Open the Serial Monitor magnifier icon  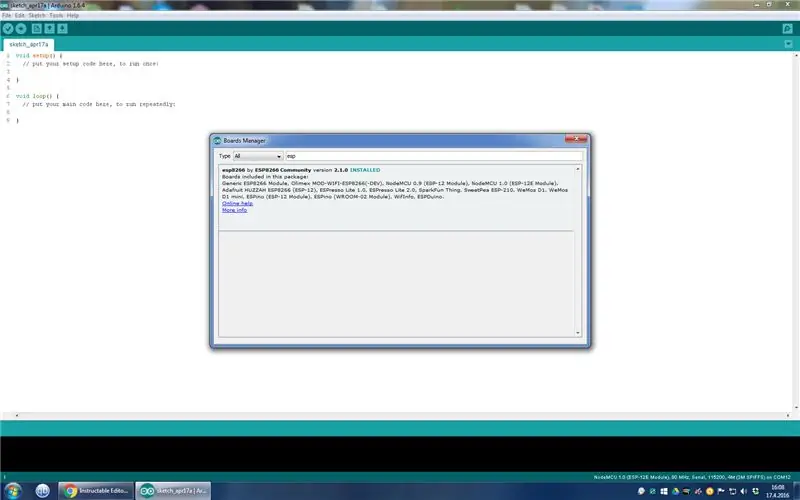click(x=787, y=29)
